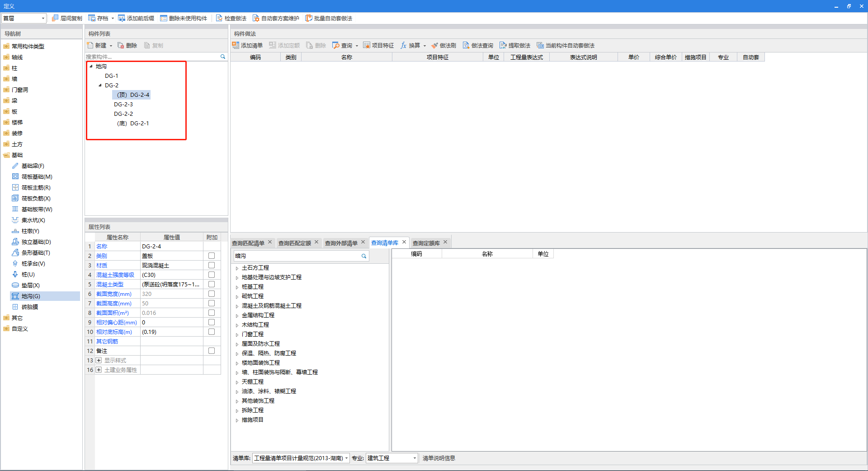Click 批量自动套做法 icon
The width and height of the screenshot is (868, 471).
309,18
